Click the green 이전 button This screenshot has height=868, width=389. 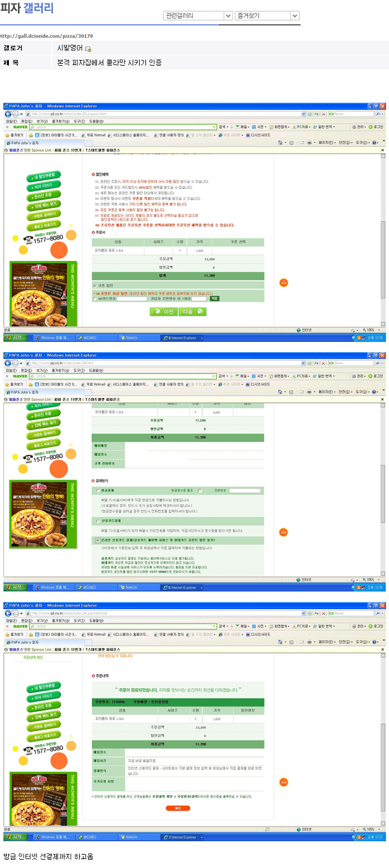163,312
